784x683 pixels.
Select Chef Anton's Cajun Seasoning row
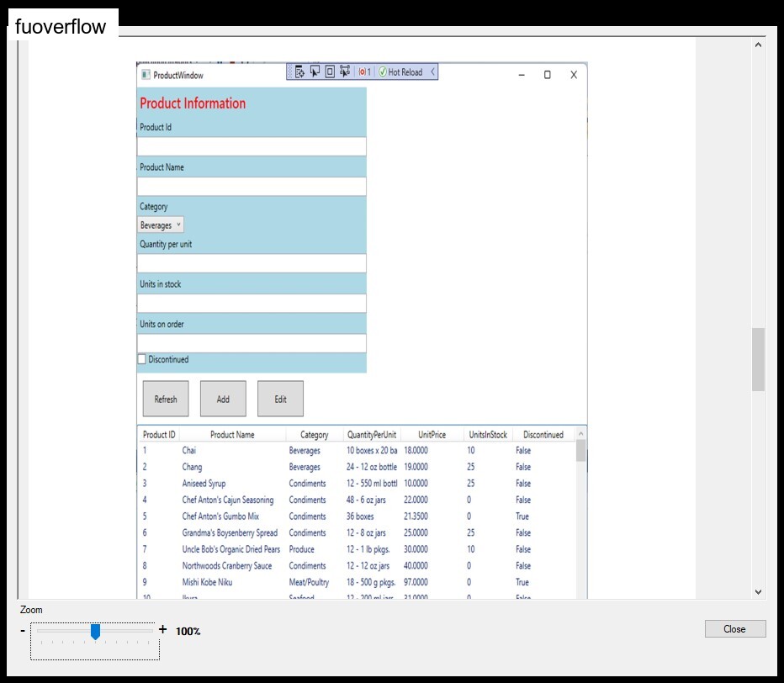tap(357, 500)
